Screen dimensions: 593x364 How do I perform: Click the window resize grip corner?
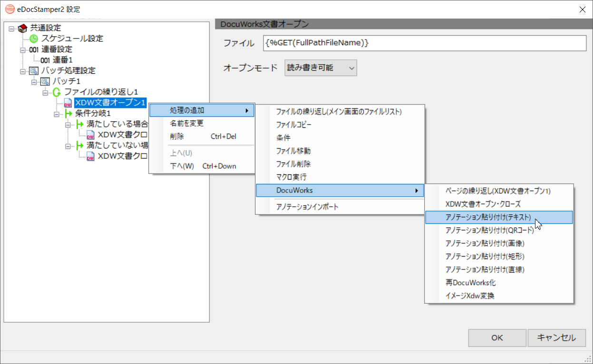point(587,358)
